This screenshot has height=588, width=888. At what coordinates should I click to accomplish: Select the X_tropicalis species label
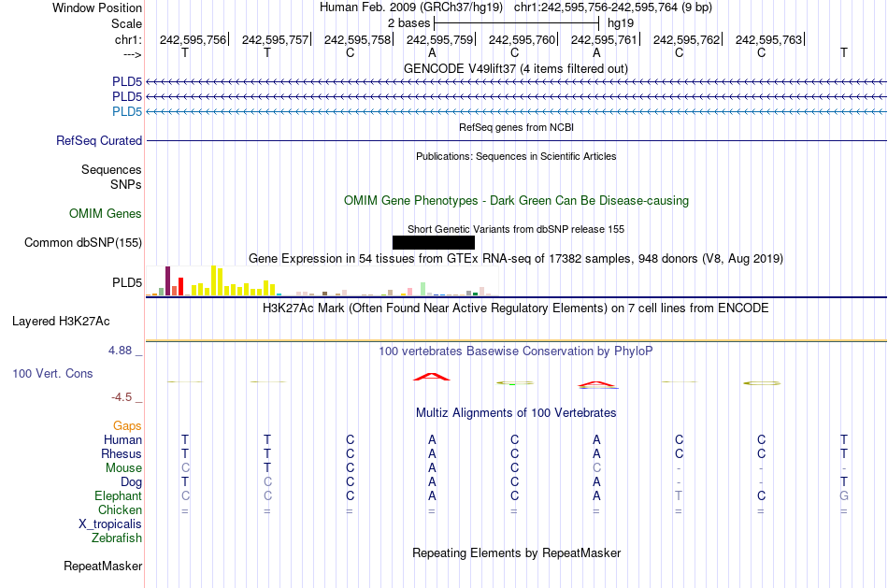[110, 524]
